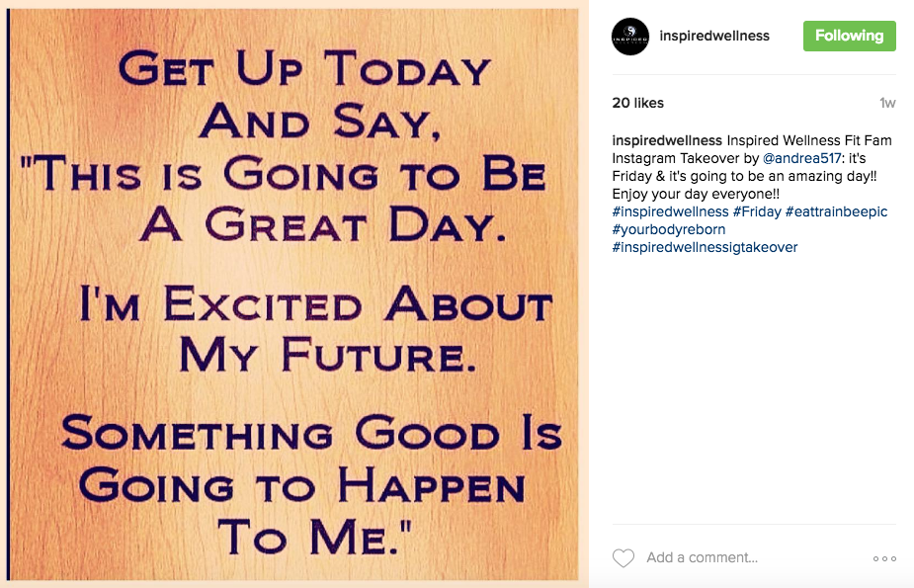Open the #inspiredwellness hashtag
914x588 pixels.
click(x=670, y=211)
